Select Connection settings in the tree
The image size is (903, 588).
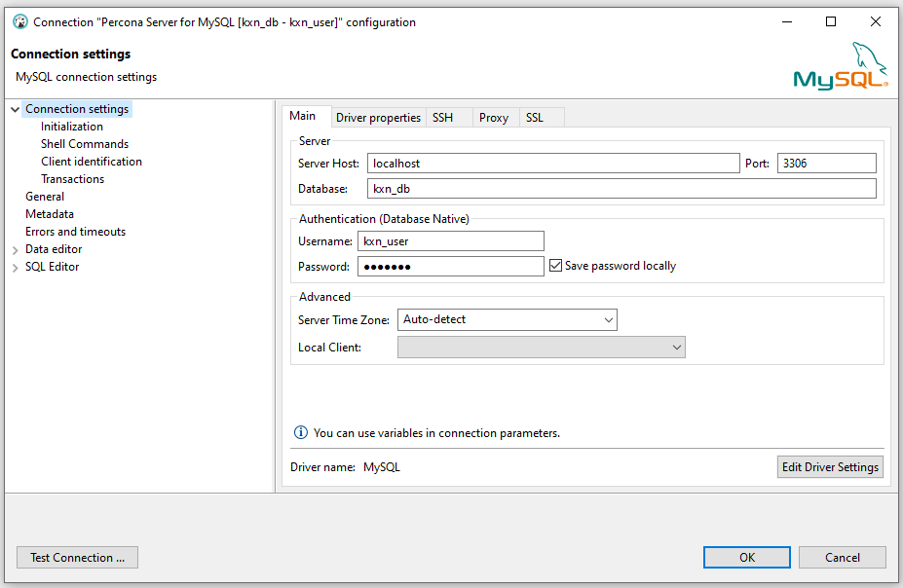pyautogui.click(x=77, y=109)
